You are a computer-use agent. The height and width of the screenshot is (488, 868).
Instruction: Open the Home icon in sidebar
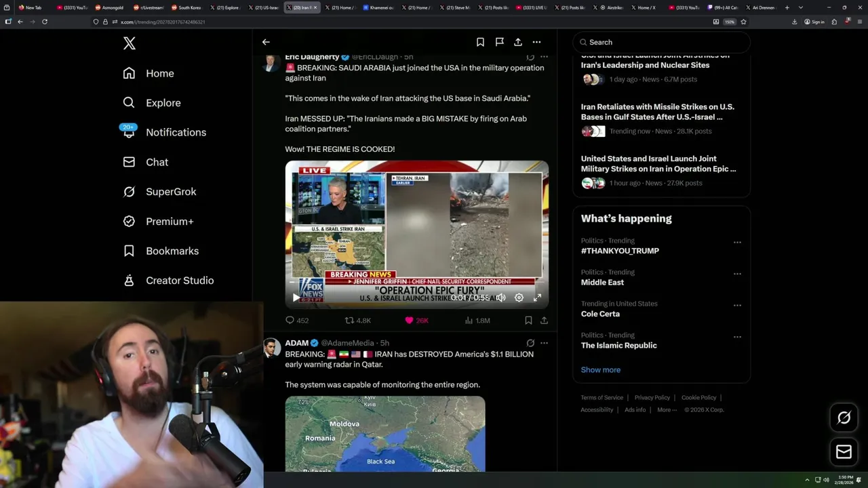[129, 73]
